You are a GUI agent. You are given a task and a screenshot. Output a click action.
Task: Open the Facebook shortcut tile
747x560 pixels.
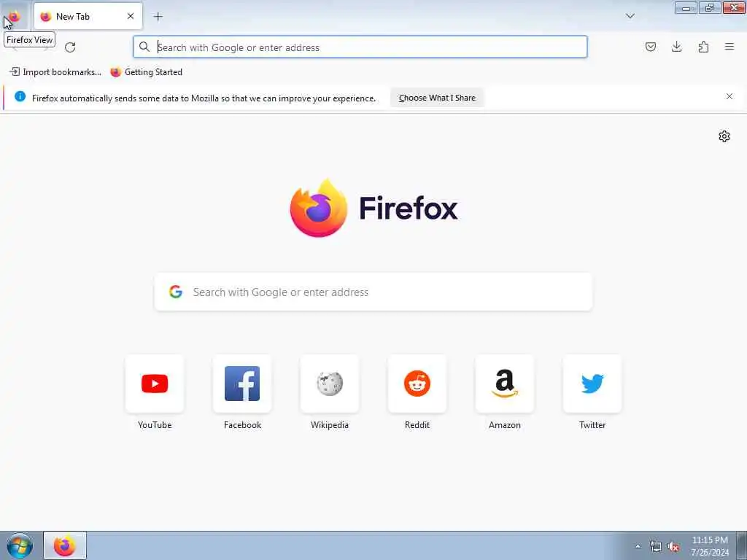point(242,384)
